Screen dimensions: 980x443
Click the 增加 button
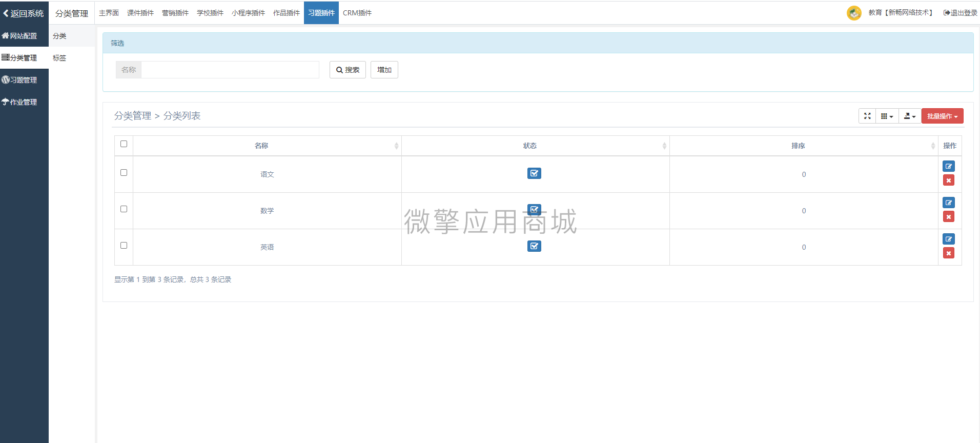click(384, 70)
